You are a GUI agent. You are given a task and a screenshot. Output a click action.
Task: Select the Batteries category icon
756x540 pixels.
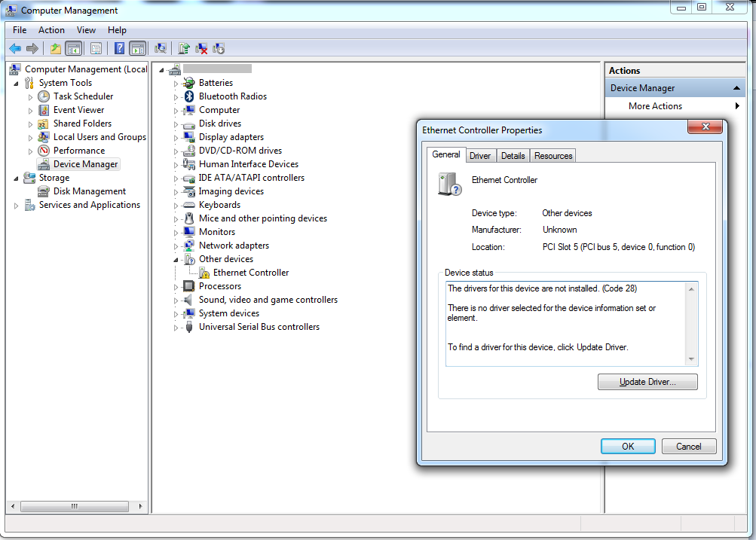189,83
